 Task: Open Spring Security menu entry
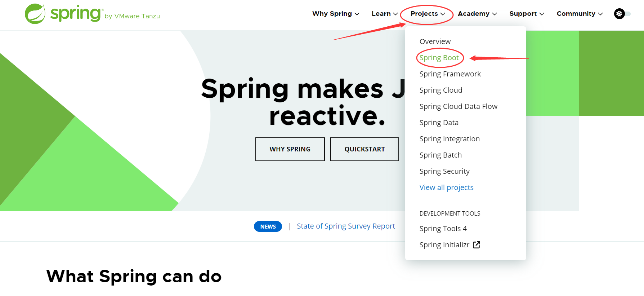[444, 171]
